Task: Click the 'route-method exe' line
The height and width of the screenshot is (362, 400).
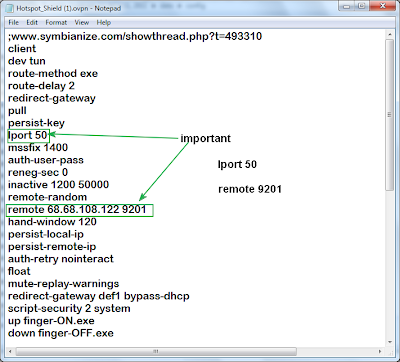Action: [x=53, y=73]
